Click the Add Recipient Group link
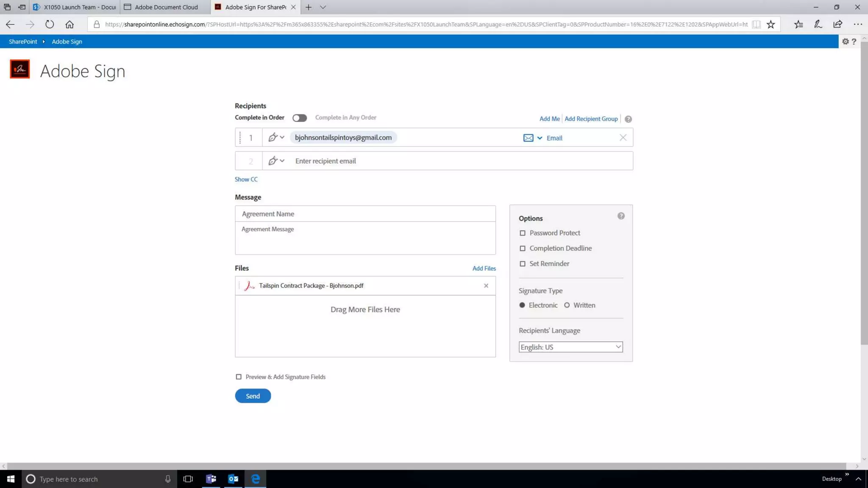 click(x=591, y=119)
